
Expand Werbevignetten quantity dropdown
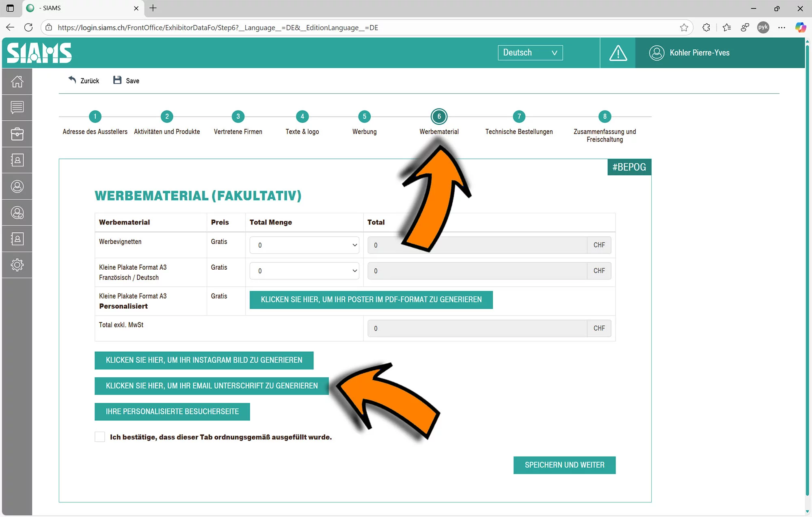304,245
